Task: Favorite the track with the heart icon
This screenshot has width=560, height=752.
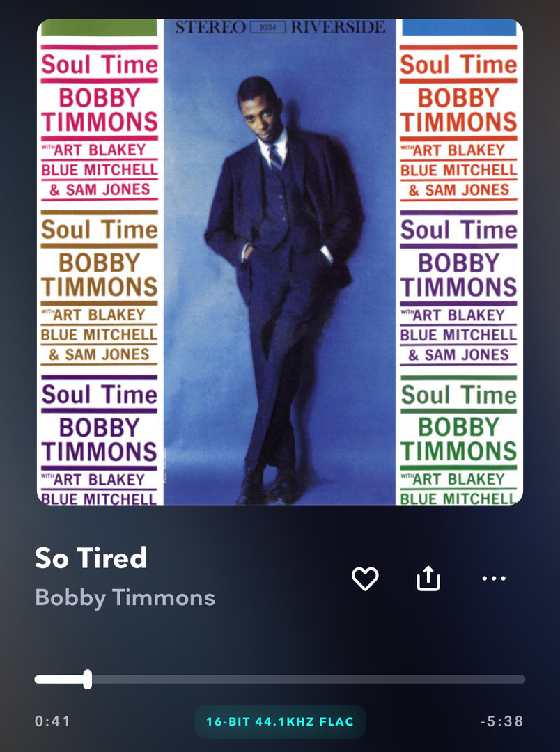Action: 365,579
